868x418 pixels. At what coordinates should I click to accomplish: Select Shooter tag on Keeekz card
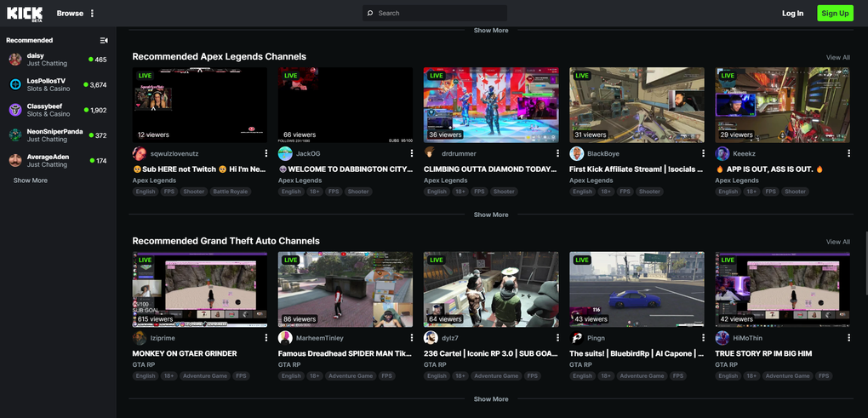pos(795,192)
